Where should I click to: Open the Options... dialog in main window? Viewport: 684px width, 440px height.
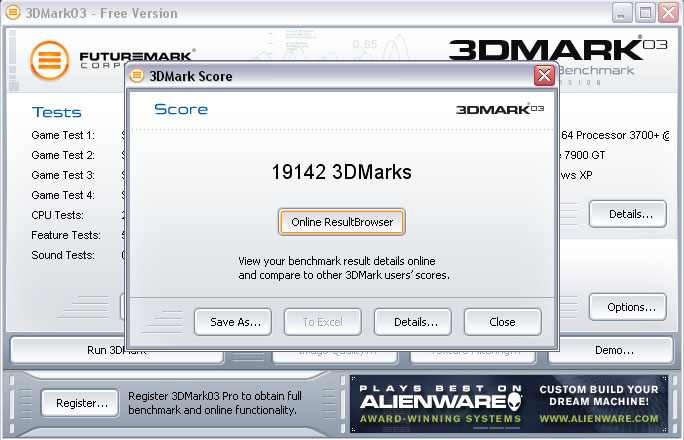click(x=628, y=307)
